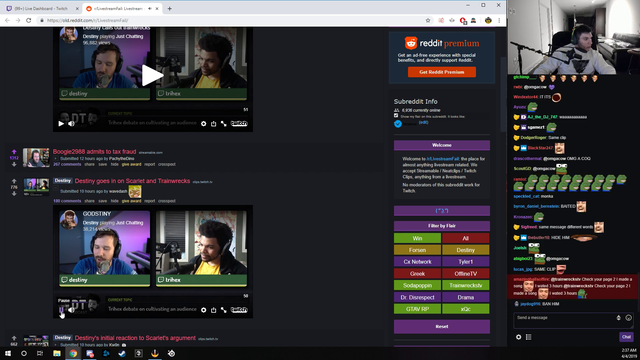The width and height of the screenshot is (640, 360).
Task: Filter posts by the Greek flair
Action: [x=417, y=274]
